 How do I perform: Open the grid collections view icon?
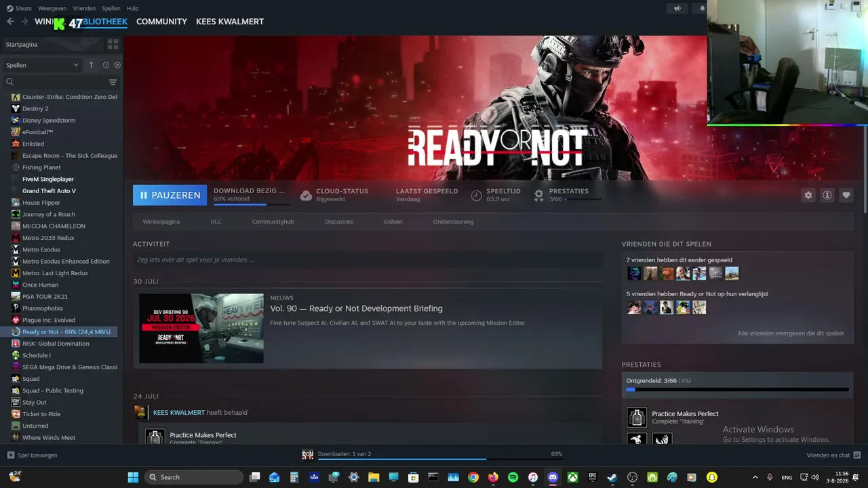pyautogui.click(x=113, y=44)
